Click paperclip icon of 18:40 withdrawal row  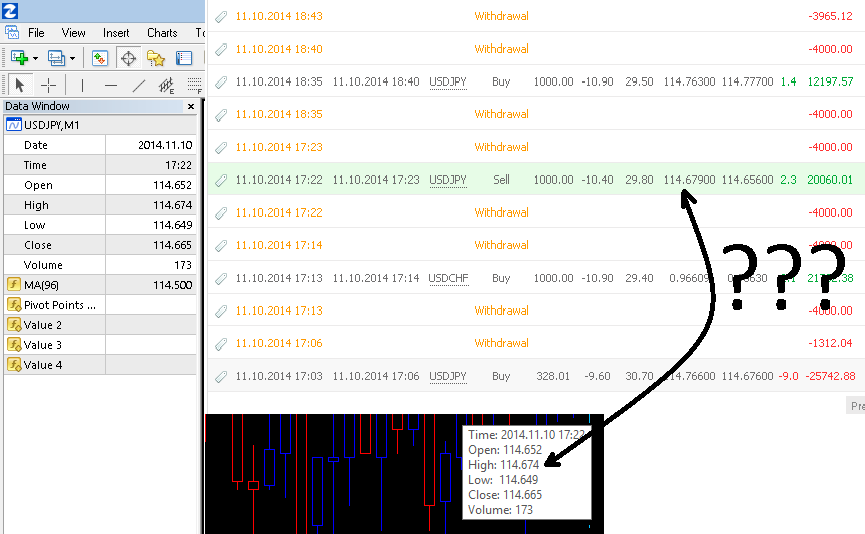point(221,49)
